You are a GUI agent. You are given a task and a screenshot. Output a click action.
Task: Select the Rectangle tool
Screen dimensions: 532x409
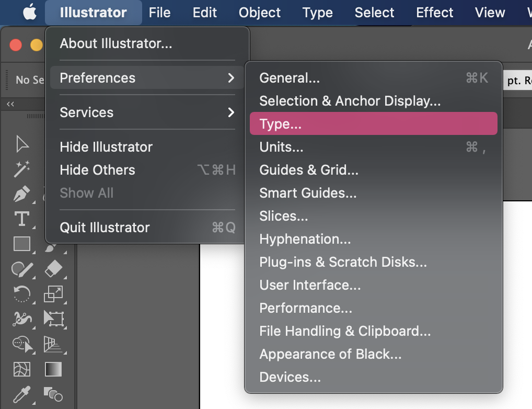coord(22,244)
